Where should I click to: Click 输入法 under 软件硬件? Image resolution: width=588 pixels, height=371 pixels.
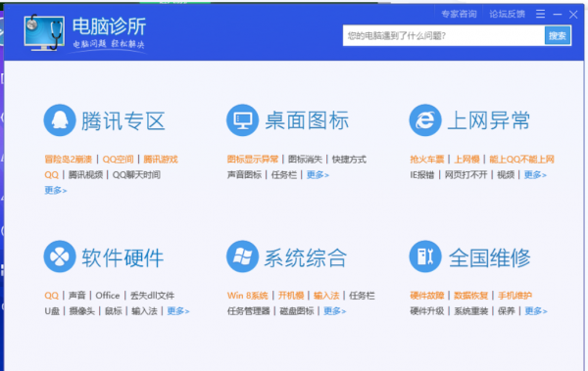144,311
